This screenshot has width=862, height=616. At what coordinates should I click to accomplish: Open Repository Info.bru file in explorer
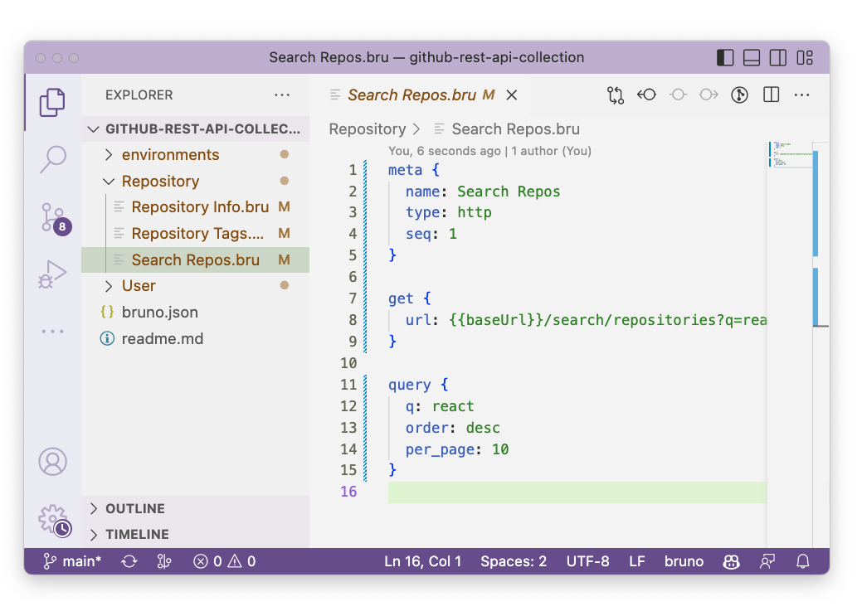click(199, 207)
